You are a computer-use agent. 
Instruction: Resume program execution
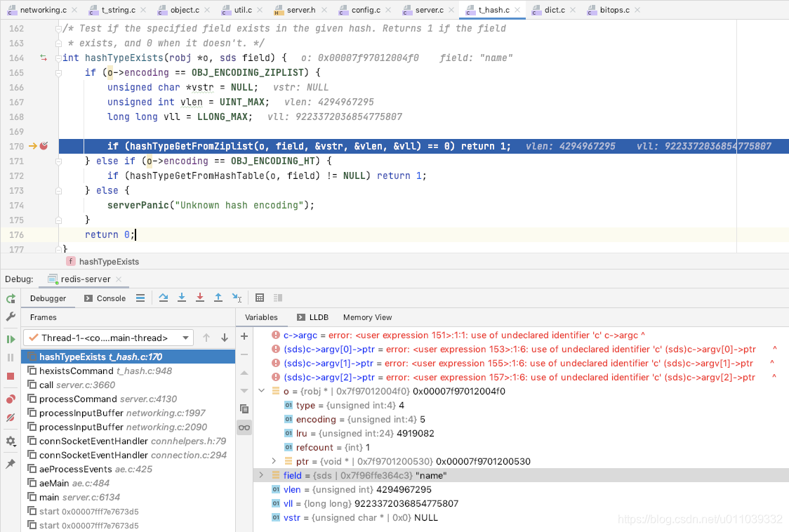click(x=11, y=339)
